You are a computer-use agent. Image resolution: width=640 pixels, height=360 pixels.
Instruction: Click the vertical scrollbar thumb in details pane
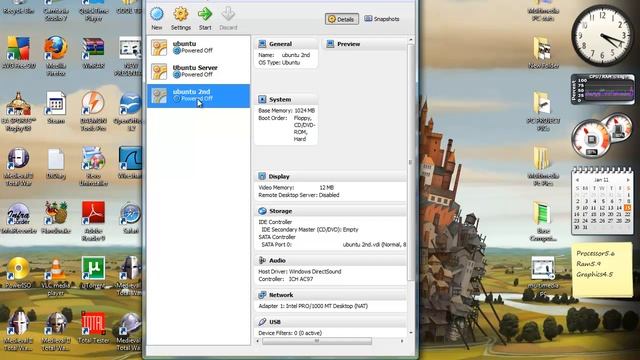(x=411, y=162)
